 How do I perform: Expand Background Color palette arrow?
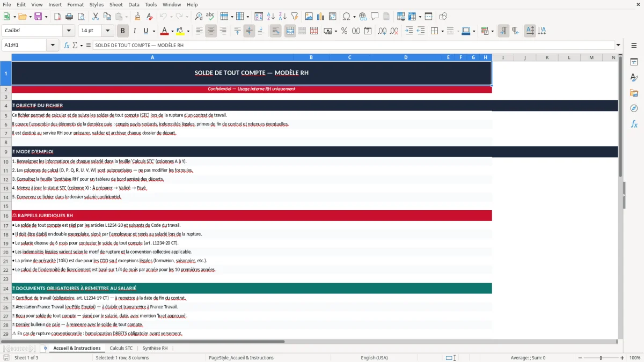point(188,31)
